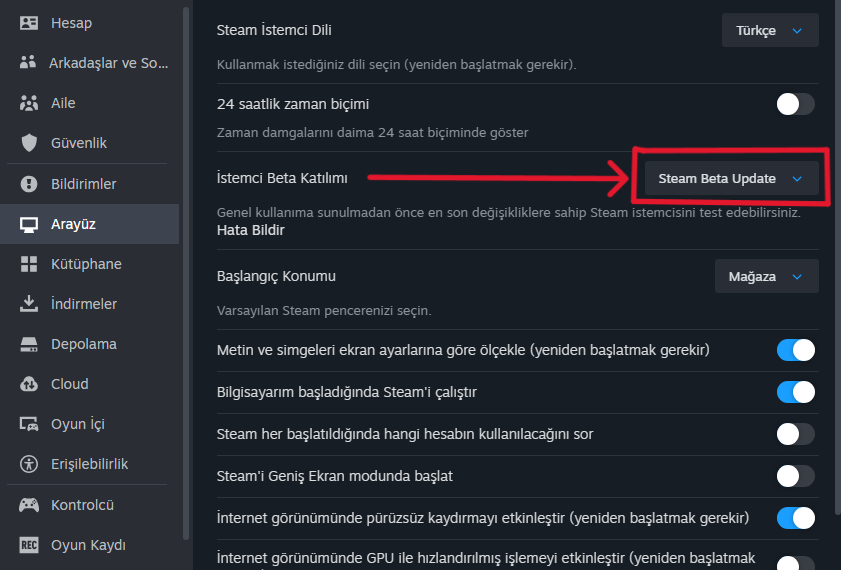This screenshot has height=570, width=841.
Task: Click the Kontrolcü gamepad icon
Action: tap(29, 505)
